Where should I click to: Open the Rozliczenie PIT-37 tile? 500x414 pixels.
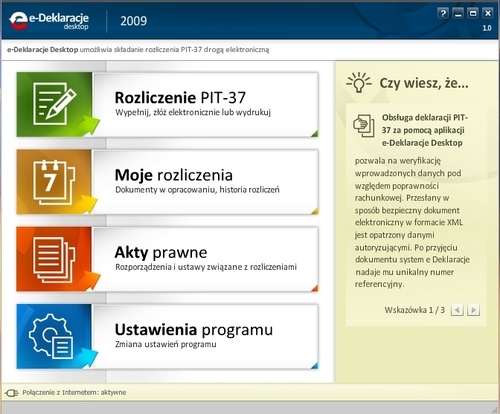167,104
